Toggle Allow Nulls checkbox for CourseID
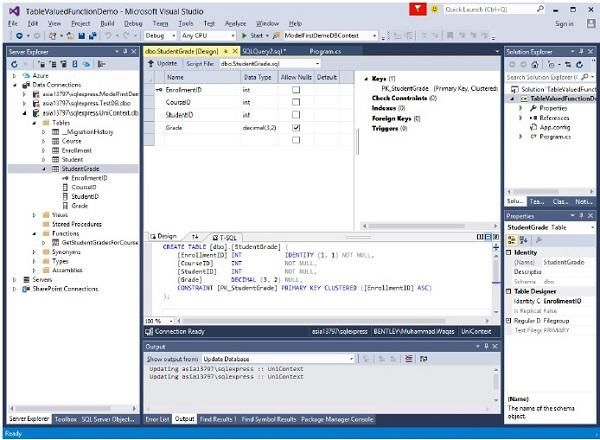This screenshot has height=440, width=600. pyautogui.click(x=296, y=102)
